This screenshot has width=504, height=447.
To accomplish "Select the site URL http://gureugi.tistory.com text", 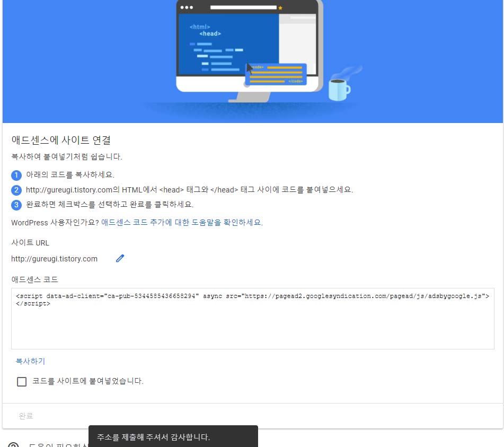I will tap(54, 259).
